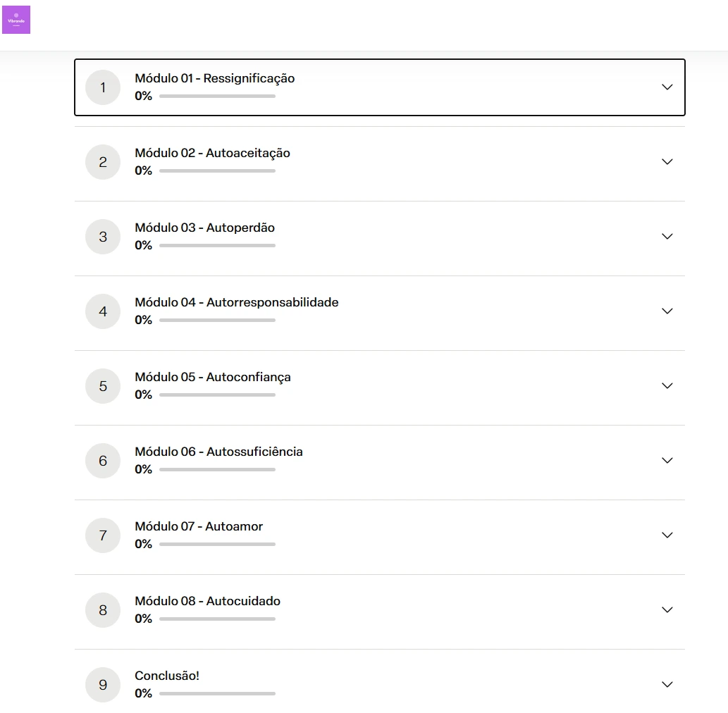728x713 pixels.
Task: Expand Módulo 01 - Ressignificação chevron
Action: [x=667, y=87]
